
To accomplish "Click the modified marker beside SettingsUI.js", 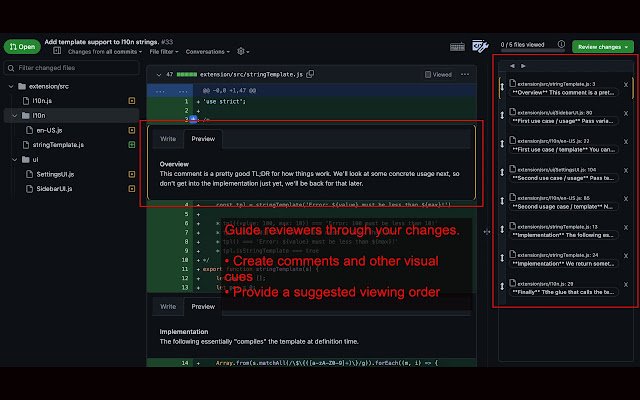I will [x=132, y=174].
